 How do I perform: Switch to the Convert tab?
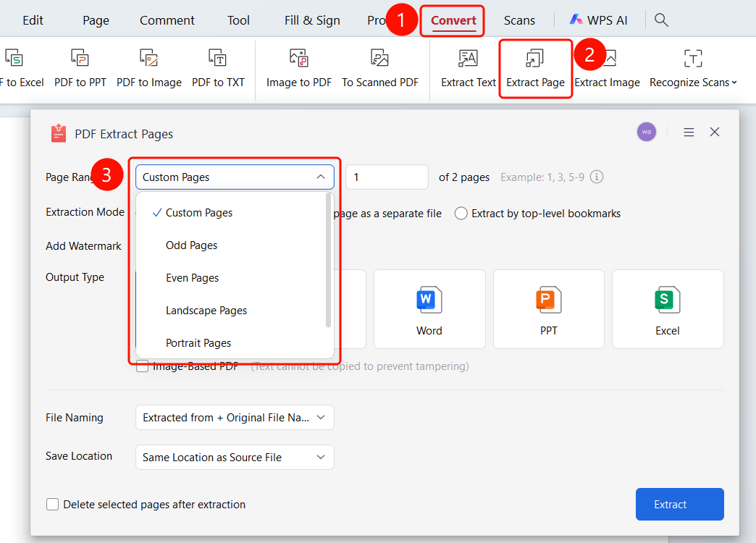click(x=453, y=20)
